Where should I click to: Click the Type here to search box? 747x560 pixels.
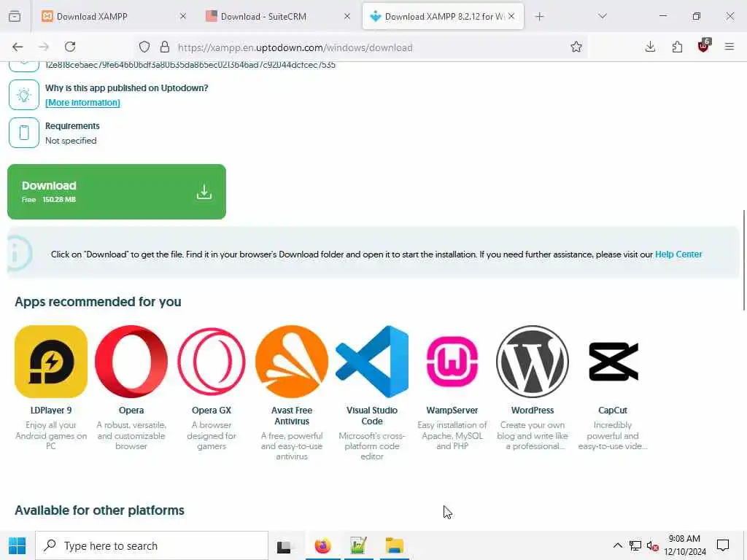click(x=152, y=545)
